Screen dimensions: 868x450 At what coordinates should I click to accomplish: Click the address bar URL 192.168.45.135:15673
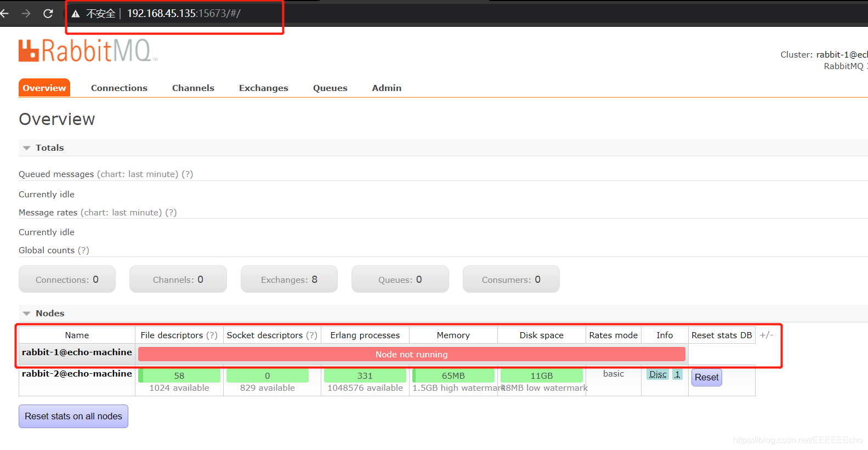(184, 13)
